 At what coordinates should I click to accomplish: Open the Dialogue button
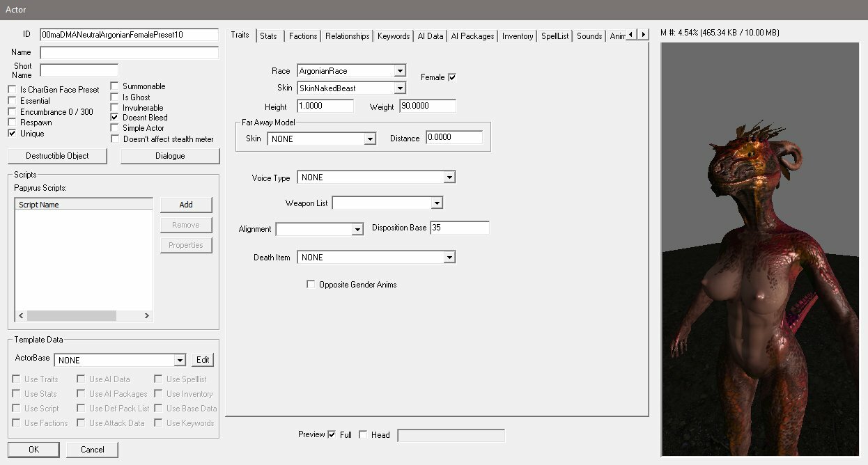170,156
